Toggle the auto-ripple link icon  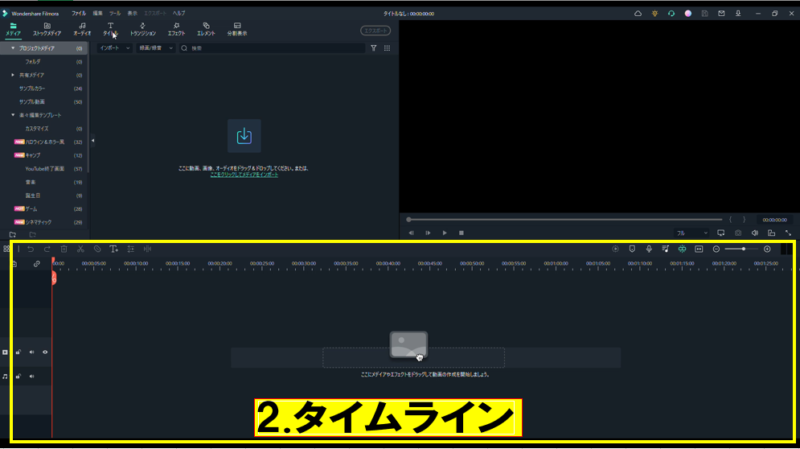[x=37, y=264]
